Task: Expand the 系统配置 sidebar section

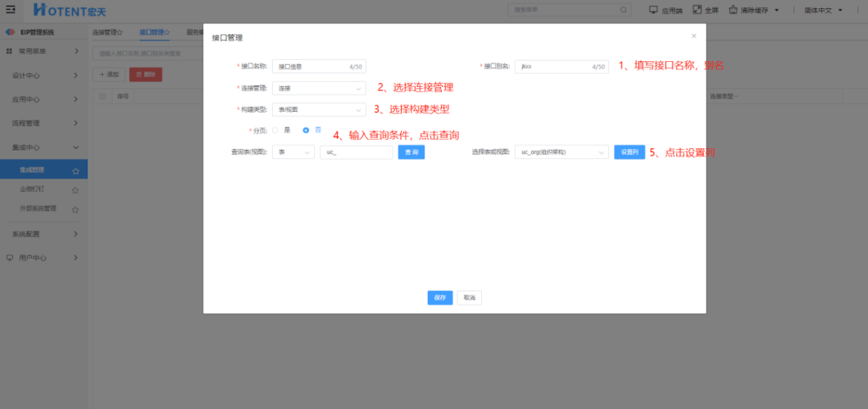Action: (x=76, y=234)
